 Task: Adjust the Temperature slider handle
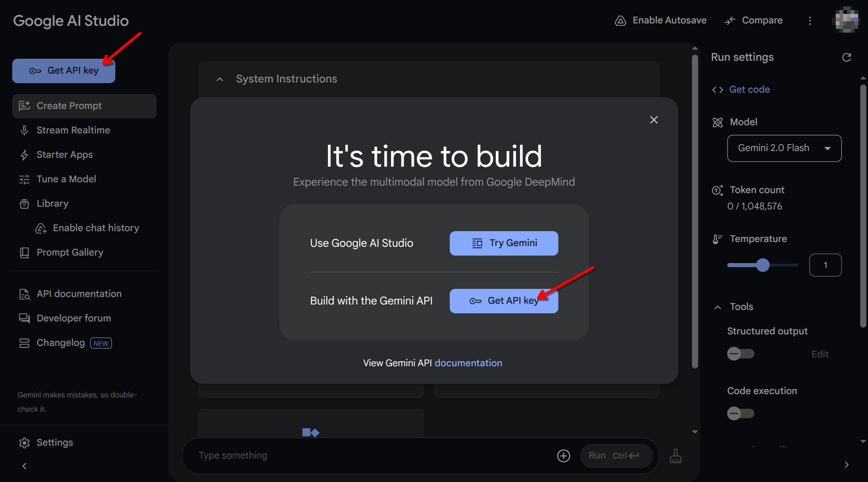(x=763, y=265)
